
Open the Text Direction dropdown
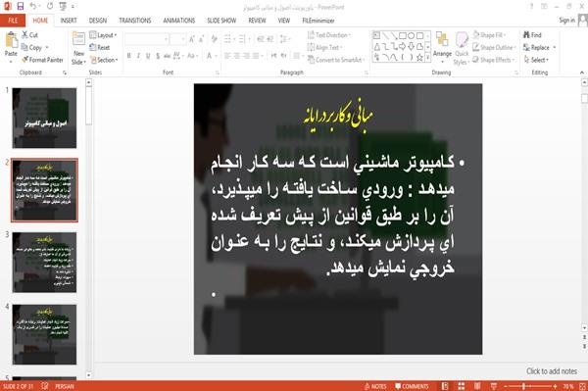tap(329, 35)
